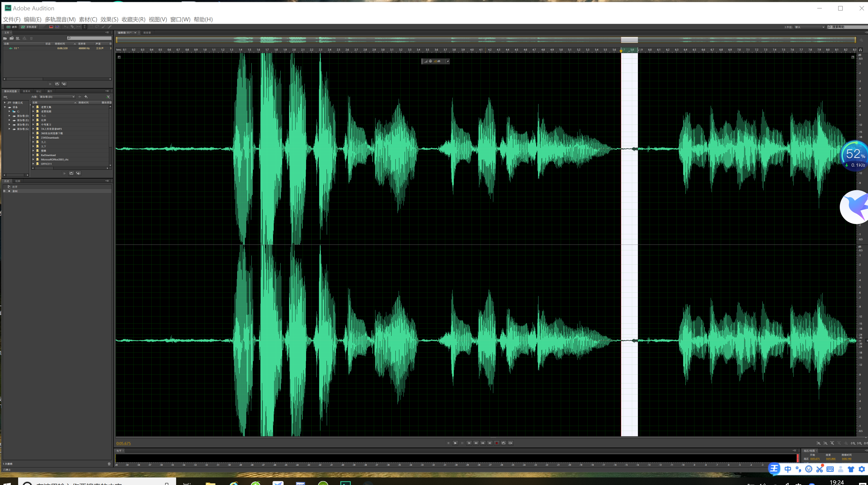The image size is (868, 485).
Task: Click the Rewind transport button
Action: (x=476, y=443)
